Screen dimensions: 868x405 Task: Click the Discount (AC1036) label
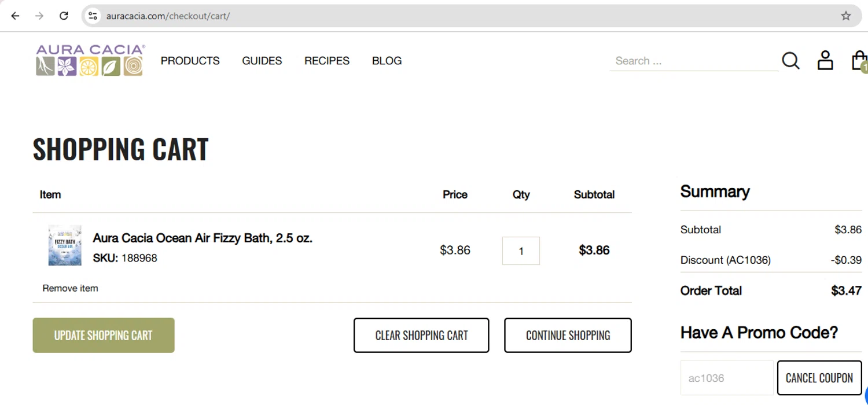point(726,260)
